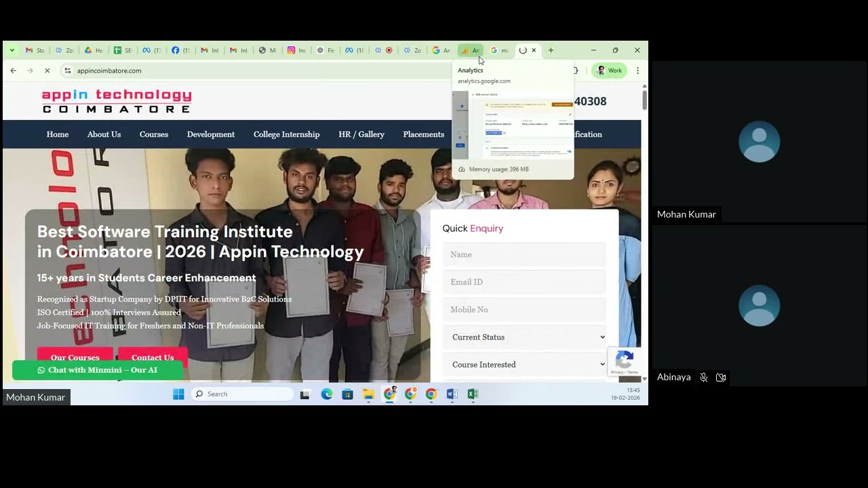868x488 pixels.
Task: Open Chrome's three-dot menu
Action: click(x=637, y=70)
